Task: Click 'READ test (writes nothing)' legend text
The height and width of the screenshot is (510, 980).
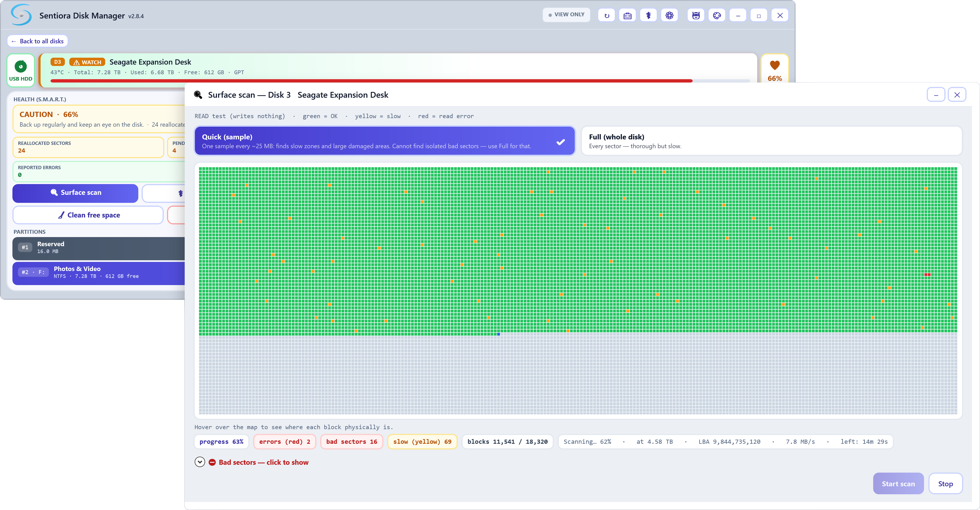Action: pos(240,116)
